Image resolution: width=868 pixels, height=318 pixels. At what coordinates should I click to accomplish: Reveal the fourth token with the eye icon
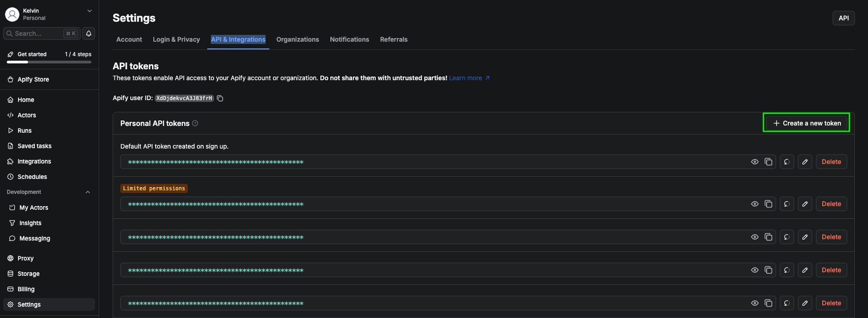point(755,270)
